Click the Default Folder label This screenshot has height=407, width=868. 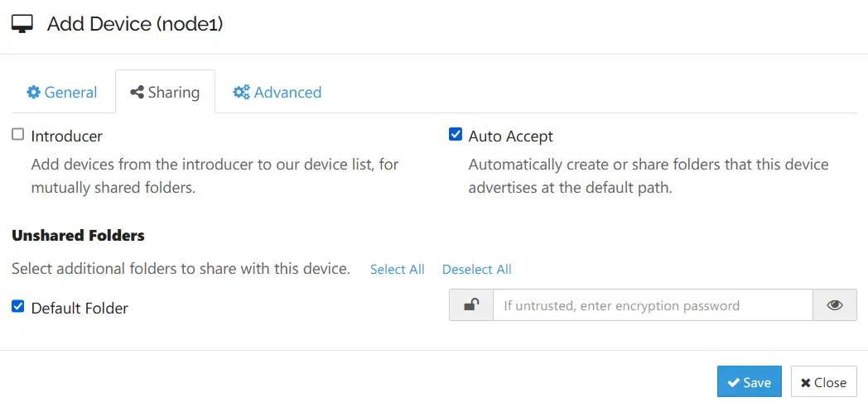tap(80, 309)
